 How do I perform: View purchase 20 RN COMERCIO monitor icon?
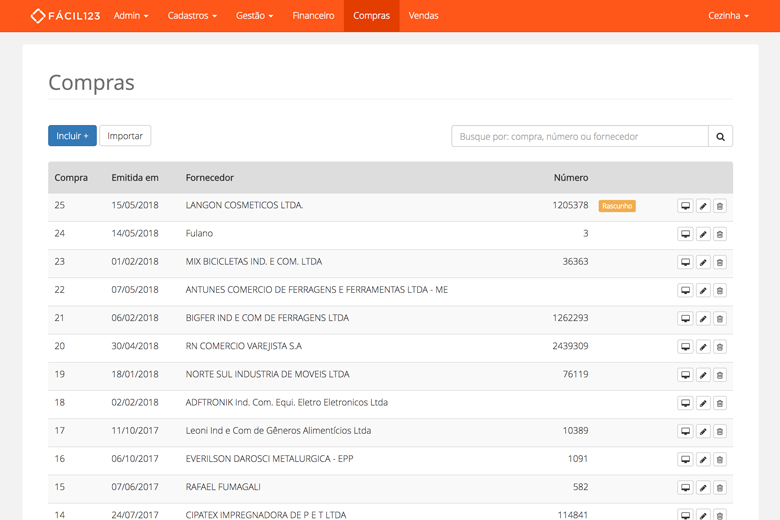(685, 347)
